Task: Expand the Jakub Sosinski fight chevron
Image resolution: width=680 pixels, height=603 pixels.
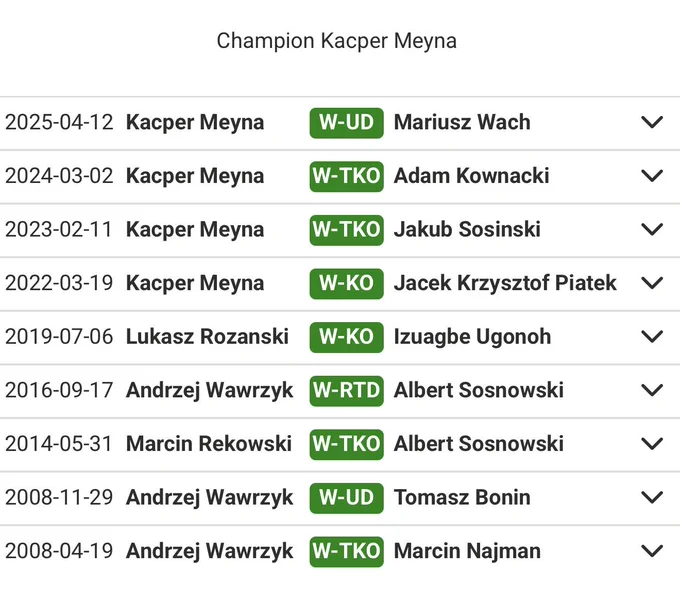Action: [x=652, y=229]
